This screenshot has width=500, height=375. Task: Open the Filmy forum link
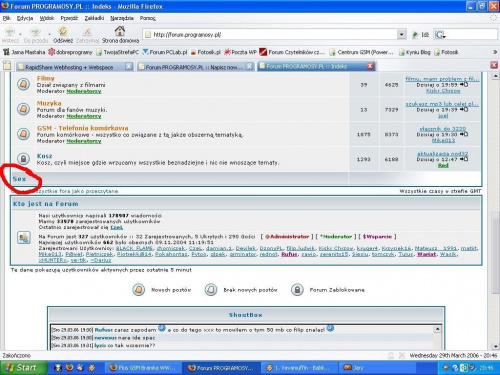(x=46, y=78)
